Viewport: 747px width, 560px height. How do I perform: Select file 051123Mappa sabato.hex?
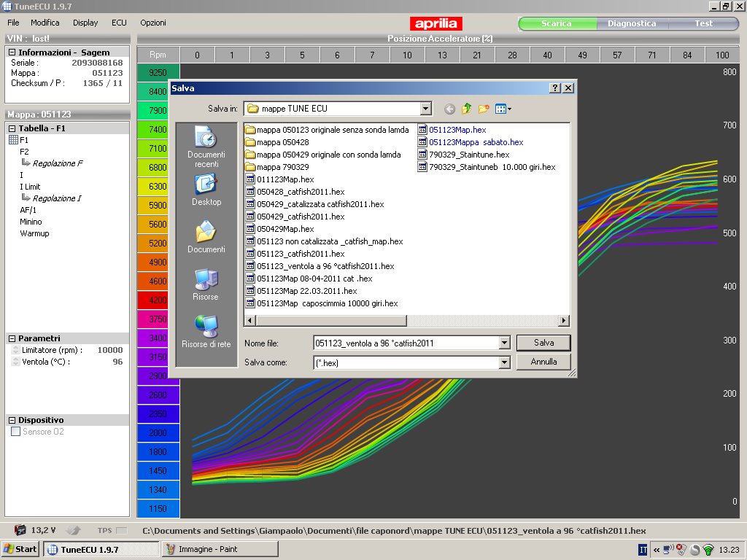(x=471, y=142)
